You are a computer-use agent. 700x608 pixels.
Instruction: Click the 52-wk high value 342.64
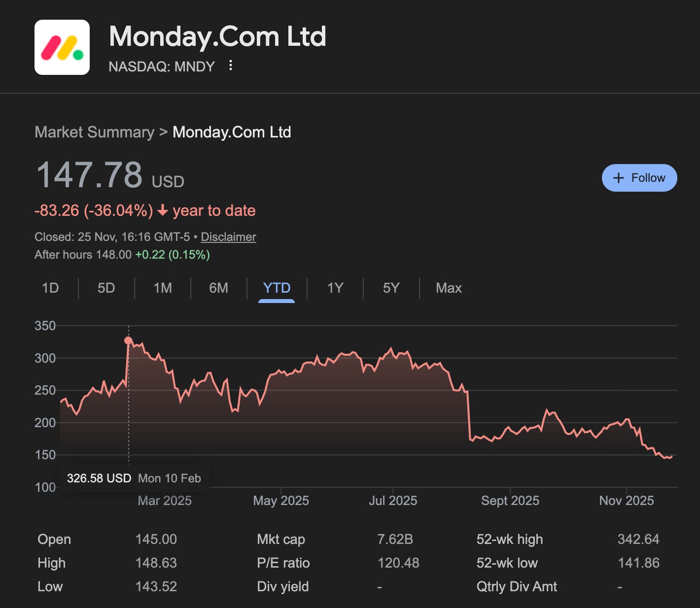pos(638,540)
